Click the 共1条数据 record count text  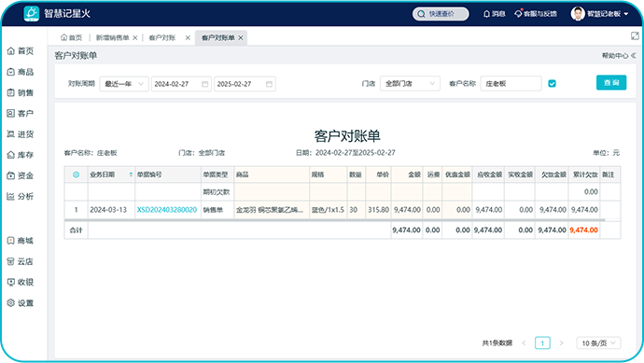tap(497, 342)
